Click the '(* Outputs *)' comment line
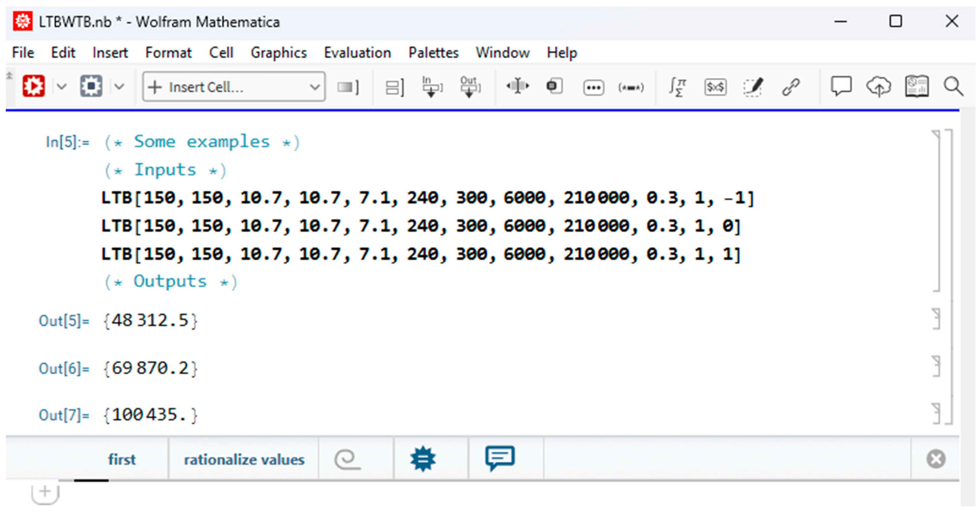The height and width of the screenshot is (512, 980). [x=171, y=282]
